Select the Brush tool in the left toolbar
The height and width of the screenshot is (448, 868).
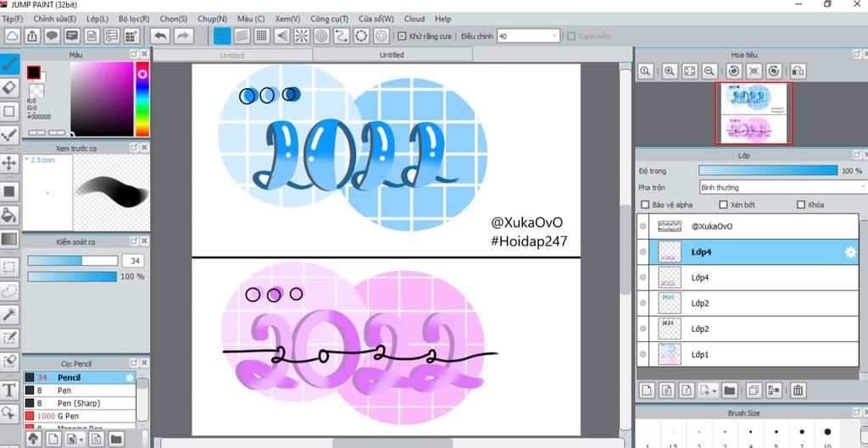(9, 64)
